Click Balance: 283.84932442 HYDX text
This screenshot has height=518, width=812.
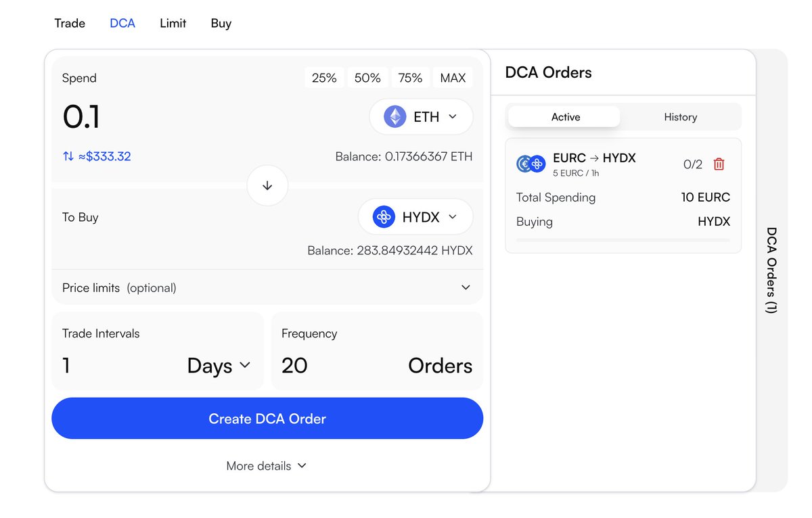[x=390, y=250]
